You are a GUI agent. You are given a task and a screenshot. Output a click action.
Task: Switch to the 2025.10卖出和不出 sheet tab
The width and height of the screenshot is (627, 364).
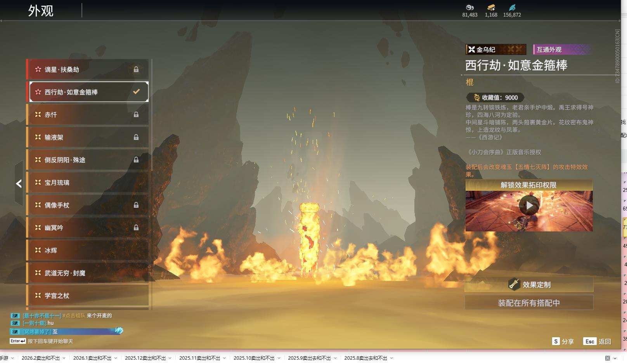pyautogui.click(x=254, y=358)
